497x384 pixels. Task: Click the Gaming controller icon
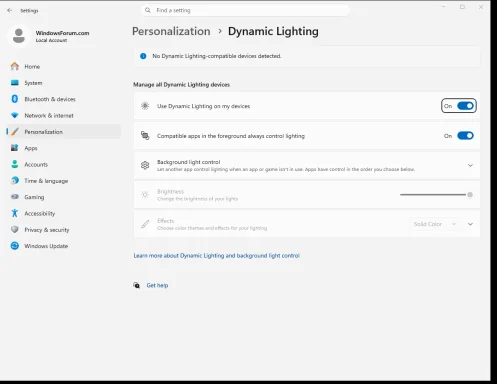(x=15, y=197)
